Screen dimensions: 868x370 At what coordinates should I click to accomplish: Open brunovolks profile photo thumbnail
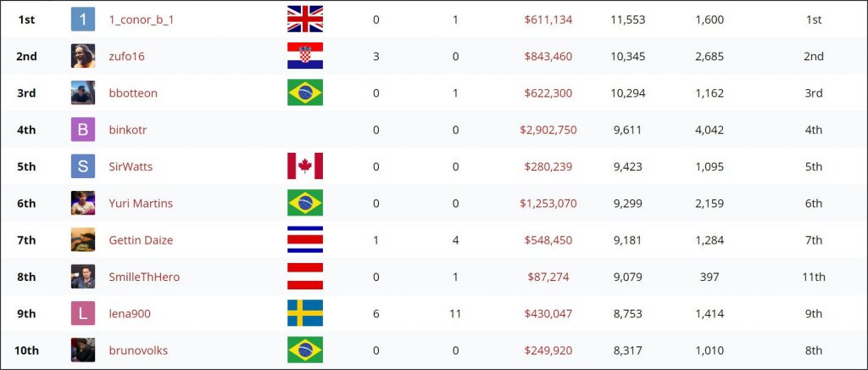pos(83,350)
